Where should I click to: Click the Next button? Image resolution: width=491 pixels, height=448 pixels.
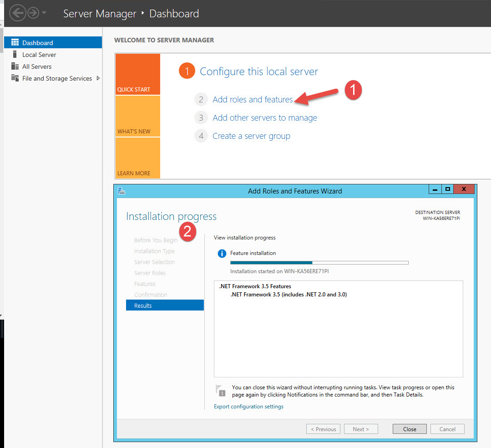tap(361, 429)
